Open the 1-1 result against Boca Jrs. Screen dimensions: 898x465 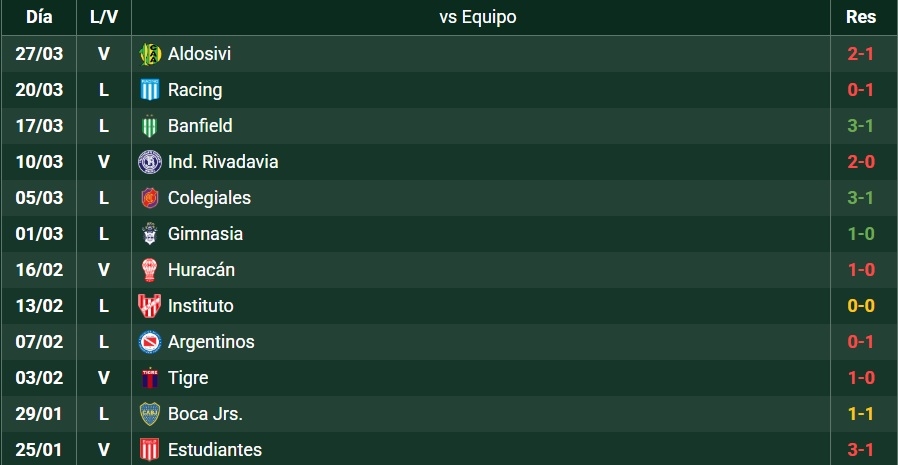coord(860,414)
